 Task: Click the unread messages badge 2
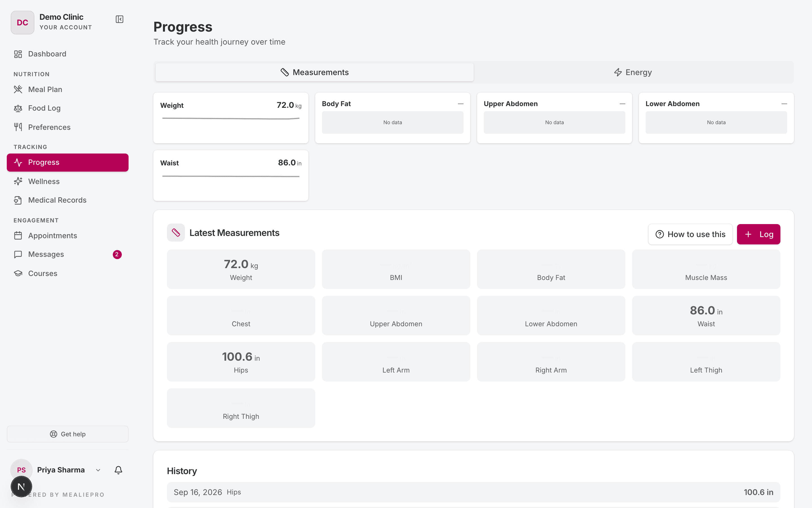[117, 254]
